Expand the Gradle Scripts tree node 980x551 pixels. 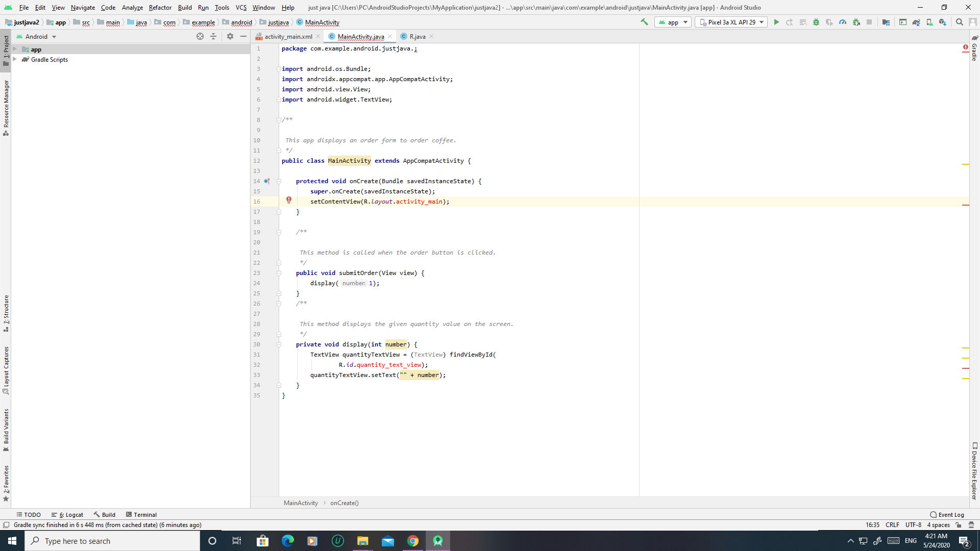[15, 59]
